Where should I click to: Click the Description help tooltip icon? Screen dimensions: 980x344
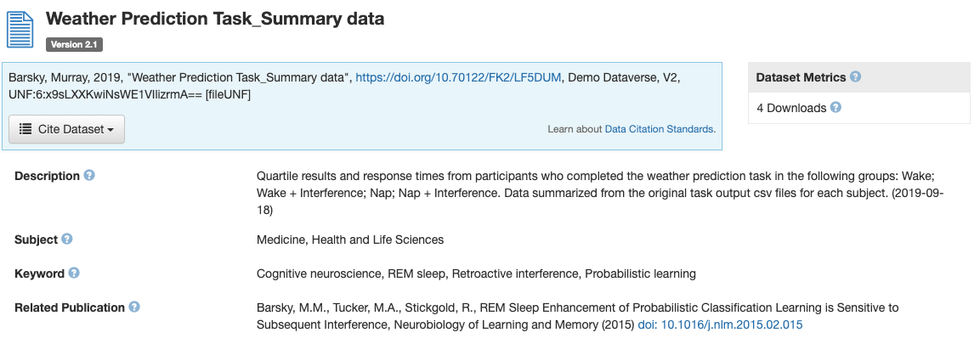tap(89, 176)
